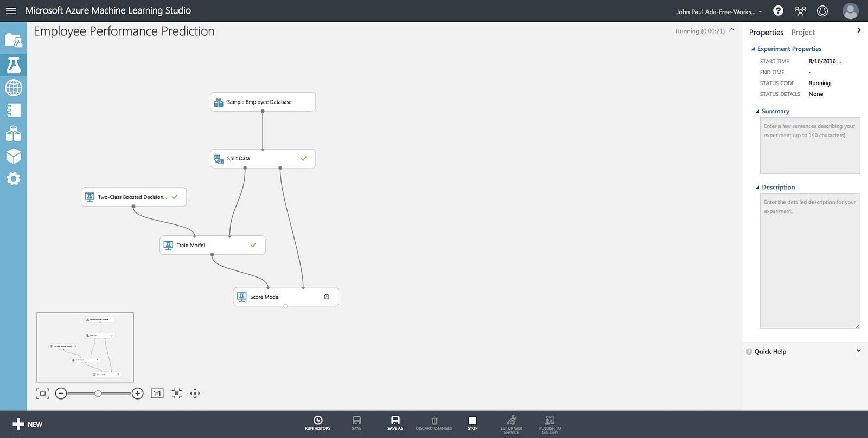
Task: Switch to the Project tab
Action: tap(803, 33)
